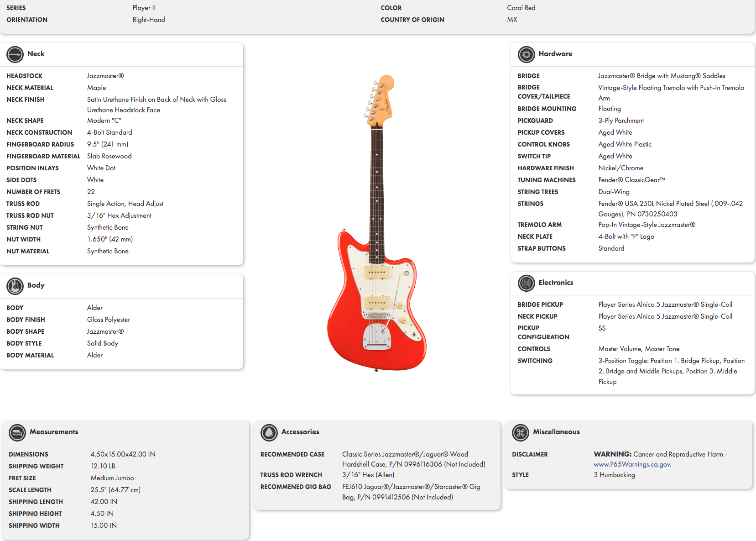Viewport: 756px width, 541px height.
Task: Click the NECK PICKUP label
Action: (537, 316)
